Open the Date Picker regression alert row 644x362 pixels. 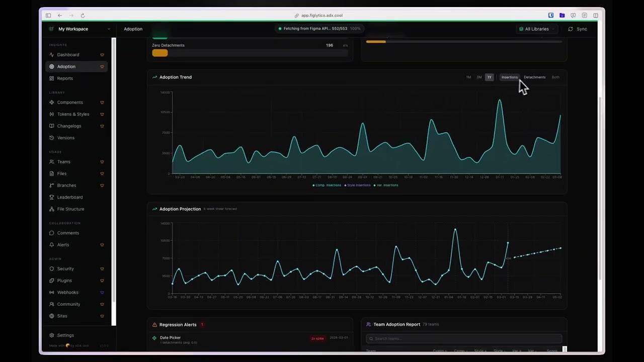click(250, 340)
